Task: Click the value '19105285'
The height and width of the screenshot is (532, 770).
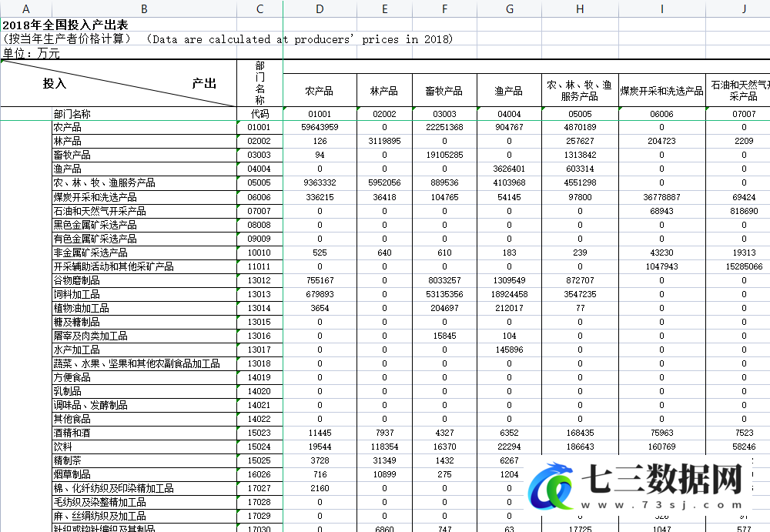Action: point(444,155)
